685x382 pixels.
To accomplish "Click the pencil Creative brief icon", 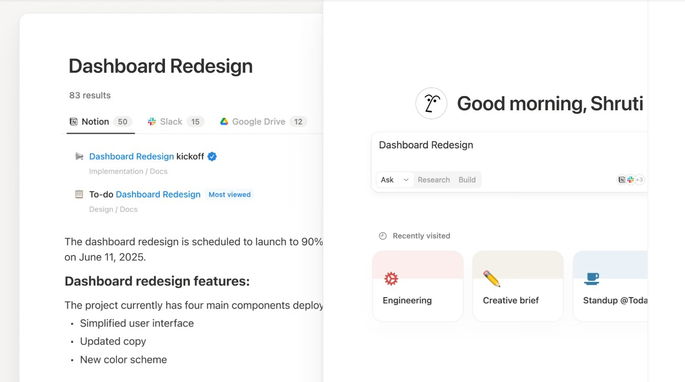I will (491, 278).
